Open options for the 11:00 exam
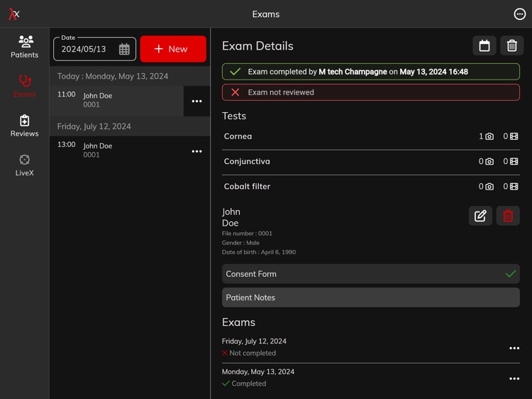Screen dimensions: 532x399 (196, 101)
